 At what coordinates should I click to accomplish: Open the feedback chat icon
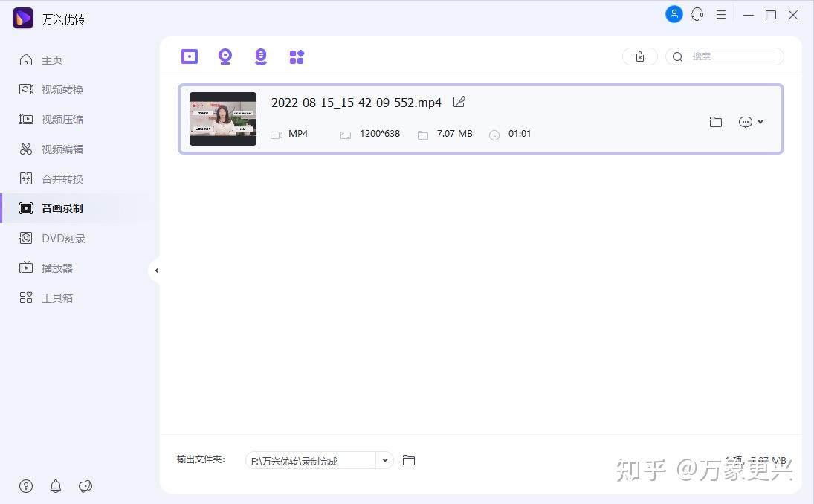(85, 486)
